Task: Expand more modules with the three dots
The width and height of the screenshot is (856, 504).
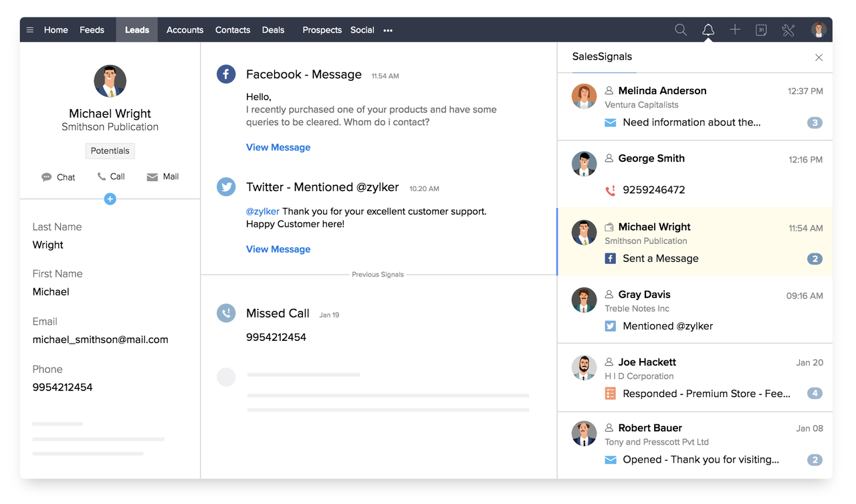Action: (388, 31)
